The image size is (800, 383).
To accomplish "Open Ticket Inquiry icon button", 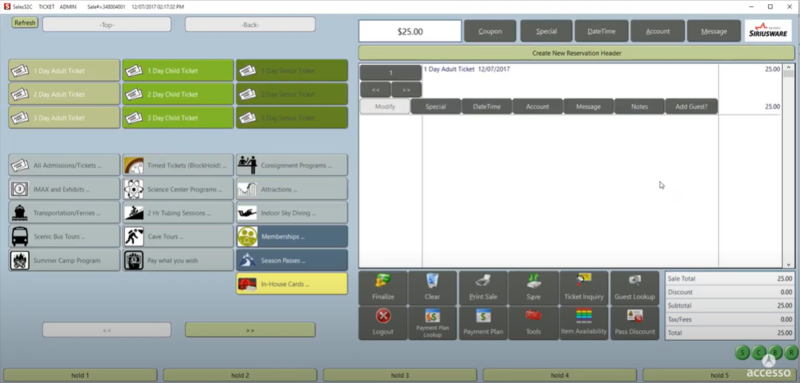I will 584,288.
